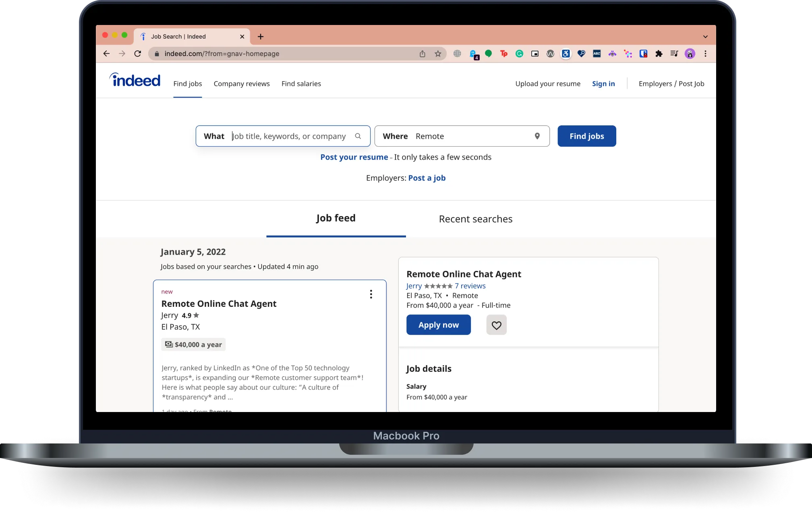Select the Find jobs nav item
This screenshot has width=812, height=512.
[188, 83]
